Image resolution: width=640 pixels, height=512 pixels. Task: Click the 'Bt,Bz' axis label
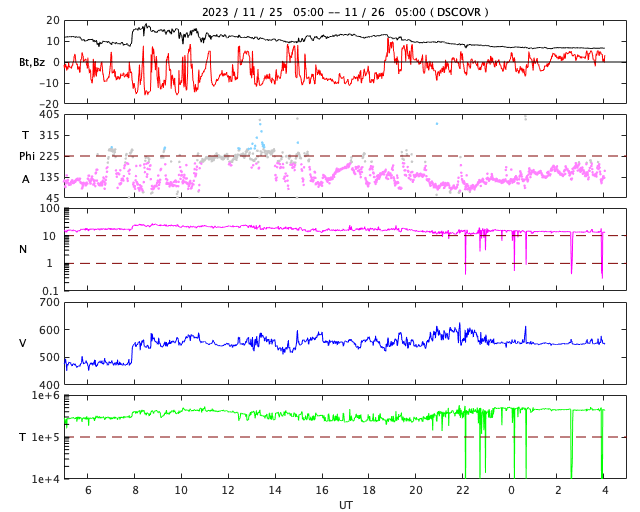[32, 62]
